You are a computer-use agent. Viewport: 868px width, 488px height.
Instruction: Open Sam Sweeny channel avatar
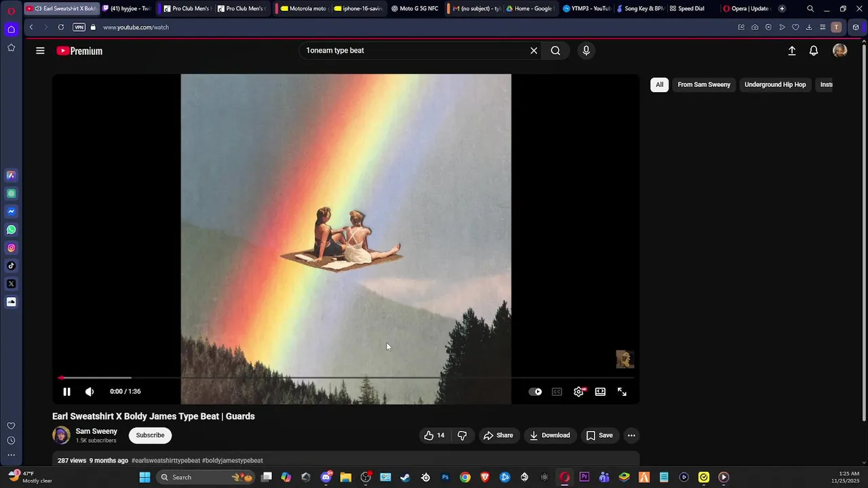point(61,435)
